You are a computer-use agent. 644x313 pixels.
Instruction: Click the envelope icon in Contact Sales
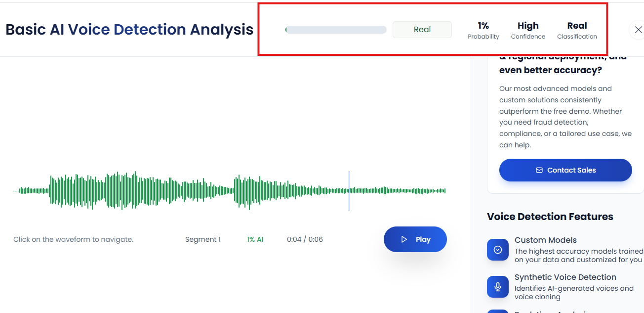pos(539,170)
